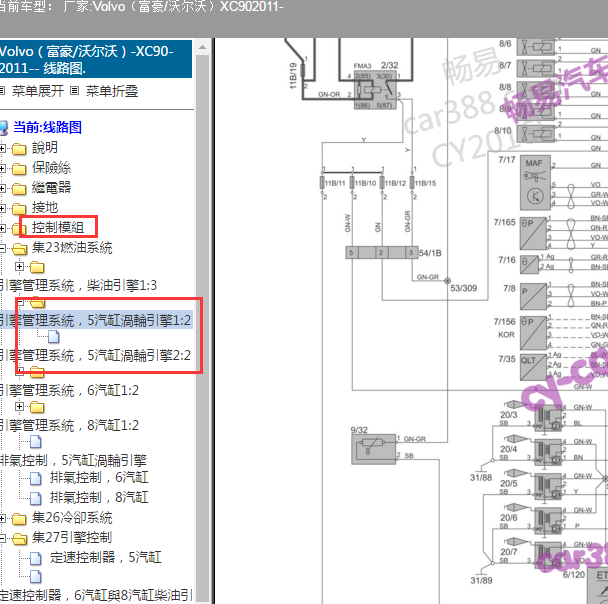Click document icon beside 排氣控制,8汽缸
608x604 pixels.
36,498
